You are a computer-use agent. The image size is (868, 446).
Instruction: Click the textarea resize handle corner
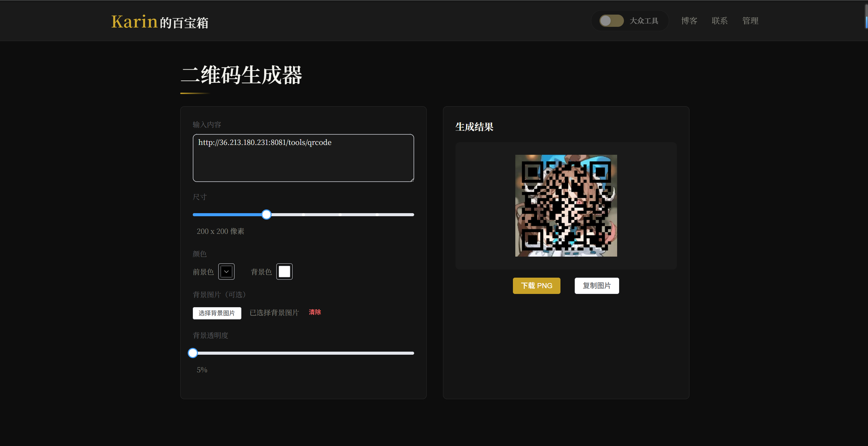click(412, 180)
